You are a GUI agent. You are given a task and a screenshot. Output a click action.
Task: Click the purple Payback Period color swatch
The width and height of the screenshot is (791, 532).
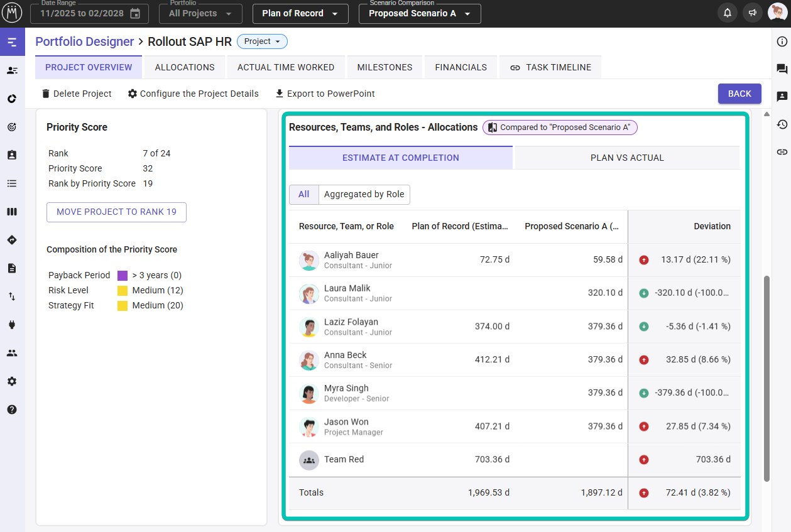[x=123, y=276]
